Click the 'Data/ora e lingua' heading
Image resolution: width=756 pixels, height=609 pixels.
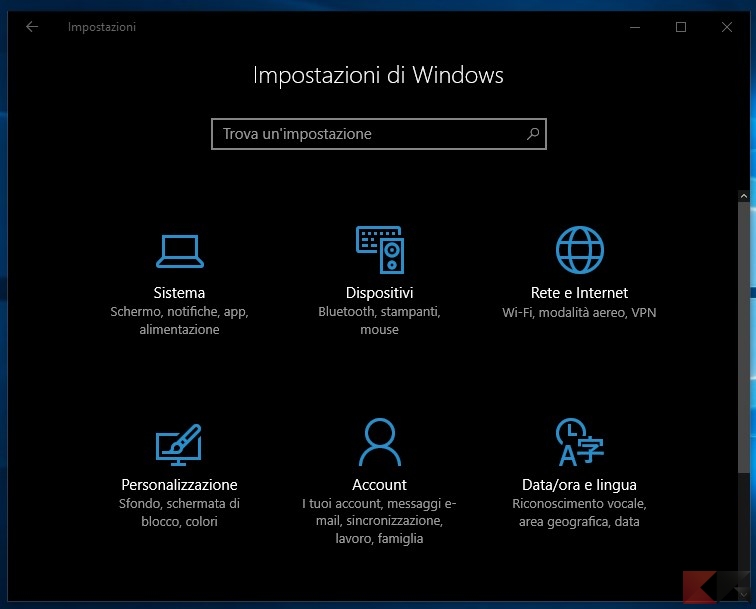579,485
